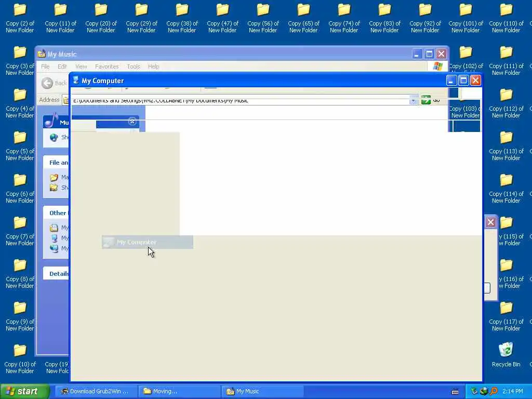
Task: Select the Copy (92) of New Folder icon
Action: coord(425,18)
